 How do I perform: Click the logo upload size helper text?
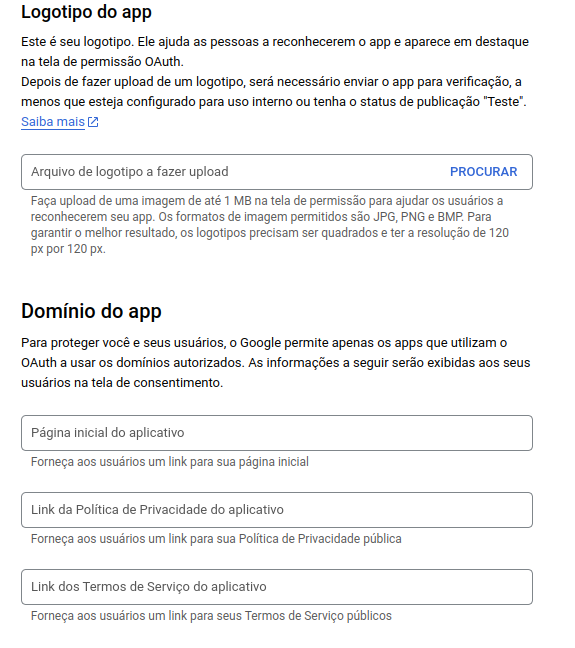(270, 225)
